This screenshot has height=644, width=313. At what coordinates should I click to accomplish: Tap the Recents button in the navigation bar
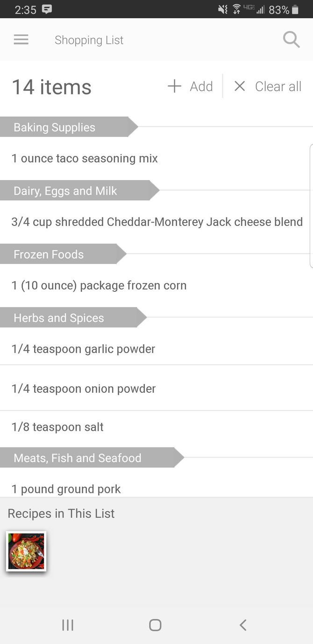(68, 625)
